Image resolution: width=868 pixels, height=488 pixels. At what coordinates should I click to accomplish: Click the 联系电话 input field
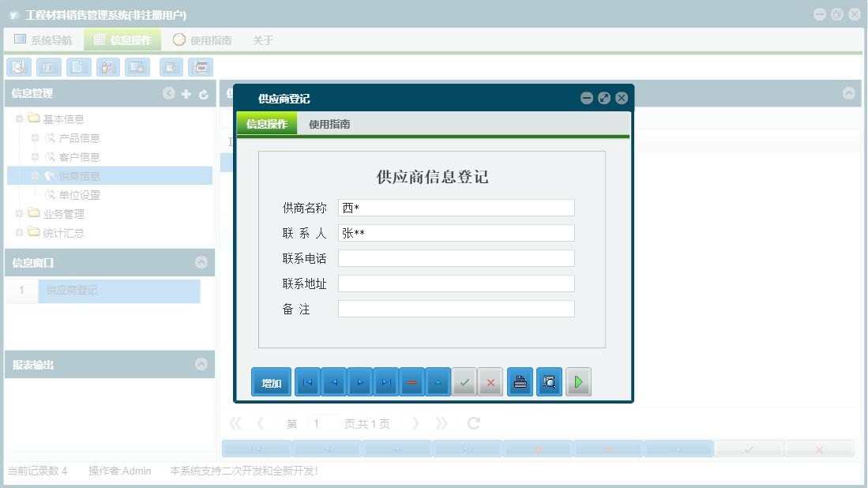click(457, 258)
